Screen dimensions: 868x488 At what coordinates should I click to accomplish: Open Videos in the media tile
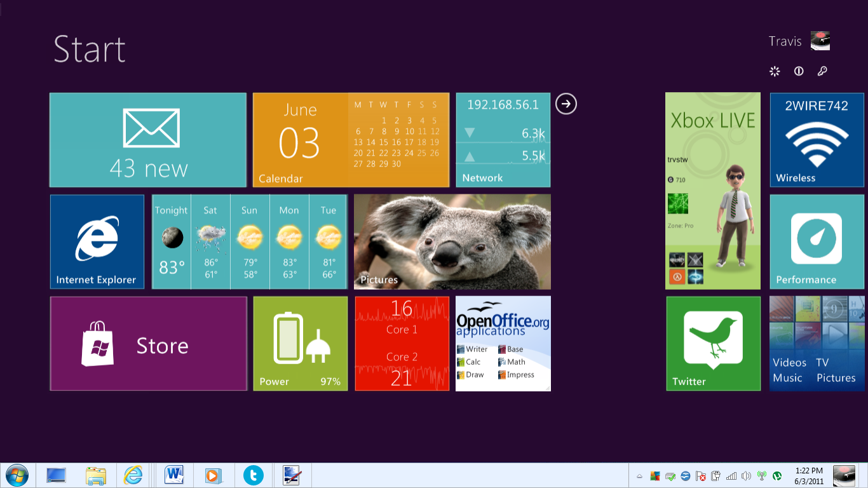point(789,362)
